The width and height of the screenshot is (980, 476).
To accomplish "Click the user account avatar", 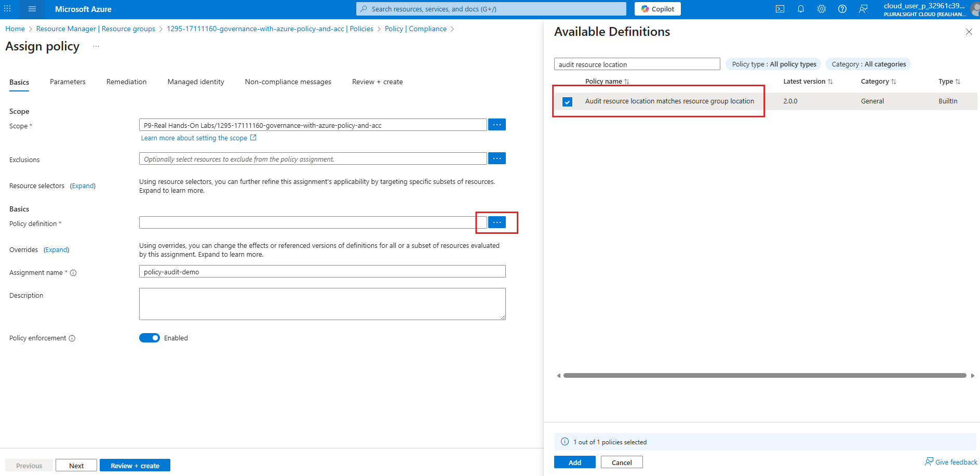I will (x=974, y=9).
